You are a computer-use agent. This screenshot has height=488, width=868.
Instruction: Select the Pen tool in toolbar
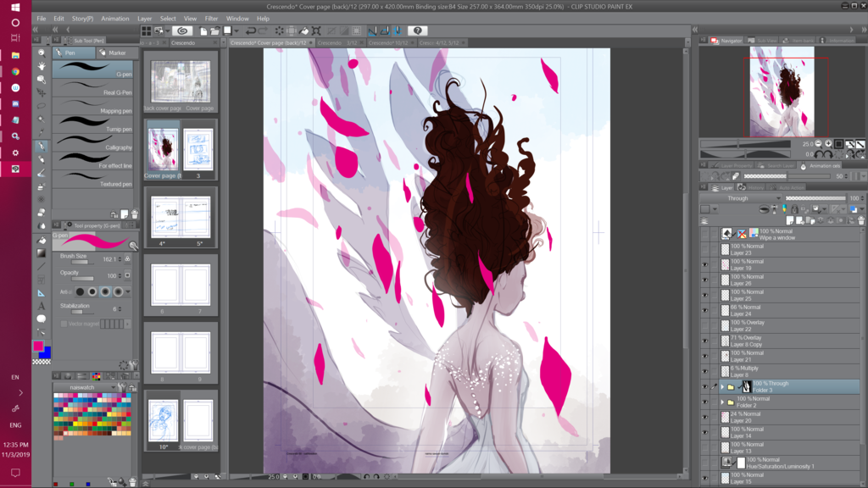pyautogui.click(x=42, y=146)
